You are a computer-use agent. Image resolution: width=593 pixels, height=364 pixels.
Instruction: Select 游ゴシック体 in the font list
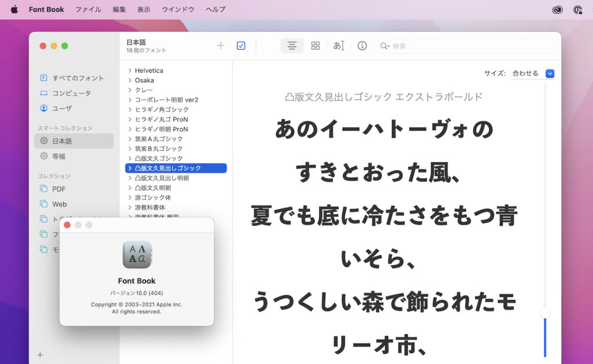tap(153, 197)
